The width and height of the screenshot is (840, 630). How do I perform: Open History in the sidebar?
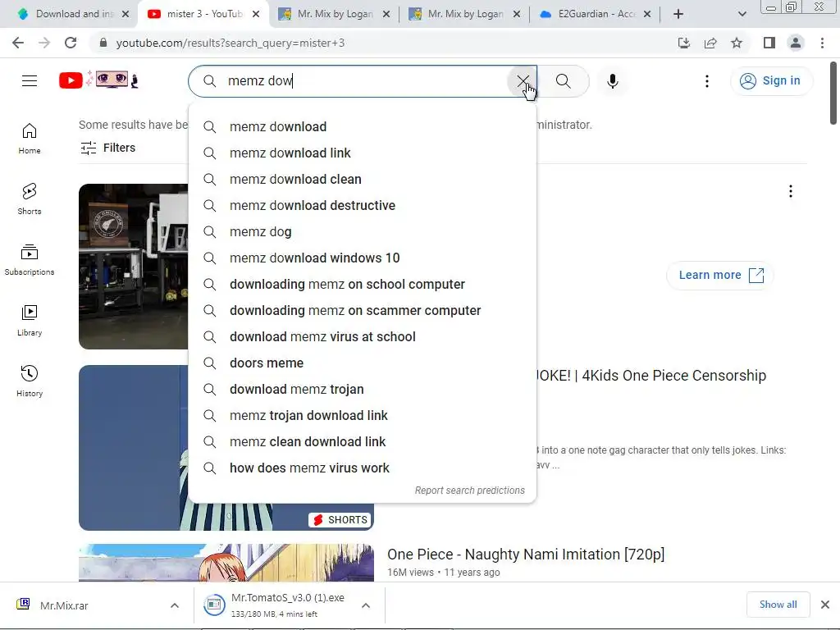pyautogui.click(x=30, y=381)
